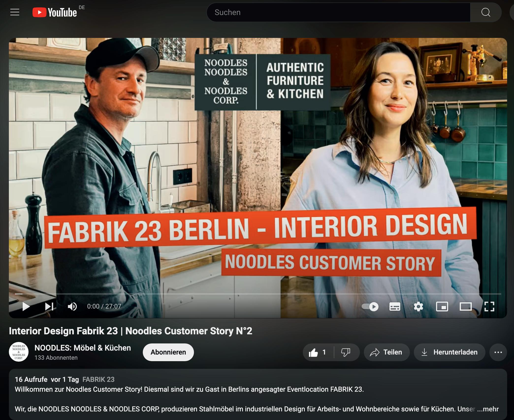Screen dimensions: 514x420
Task: Switch to theater mode
Action: (466, 307)
